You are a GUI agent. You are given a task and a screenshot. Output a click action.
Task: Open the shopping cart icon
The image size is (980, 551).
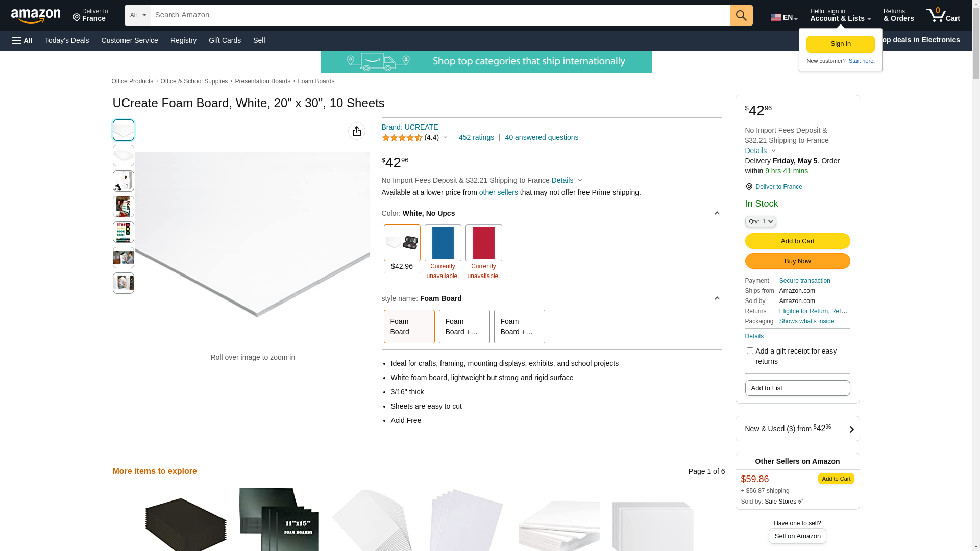[942, 15]
